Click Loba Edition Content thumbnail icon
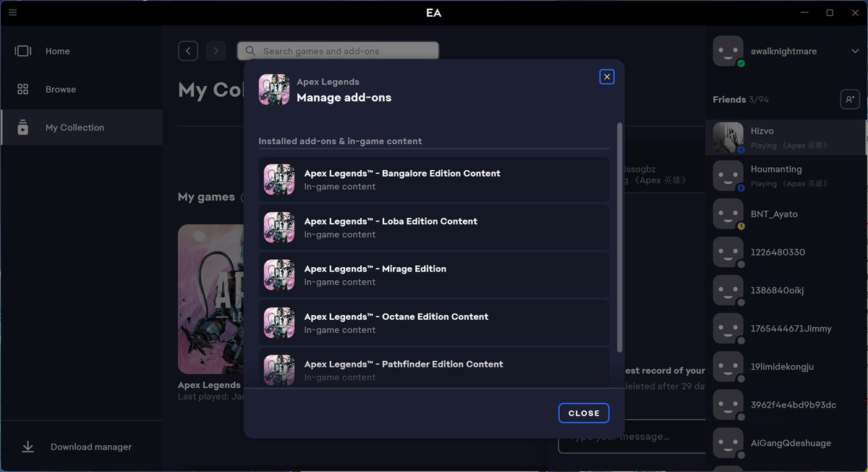Viewport: 868px width, 472px height. pyautogui.click(x=279, y=227)
